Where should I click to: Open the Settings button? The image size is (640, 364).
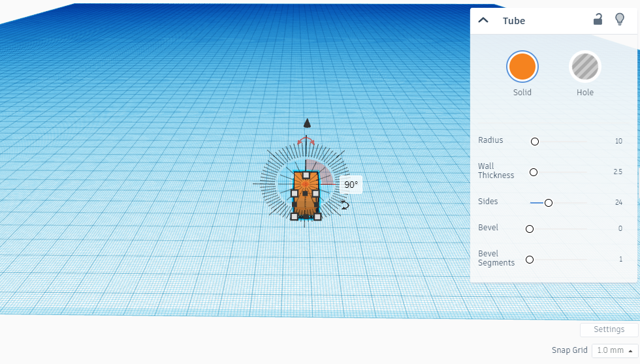(609, 329)
